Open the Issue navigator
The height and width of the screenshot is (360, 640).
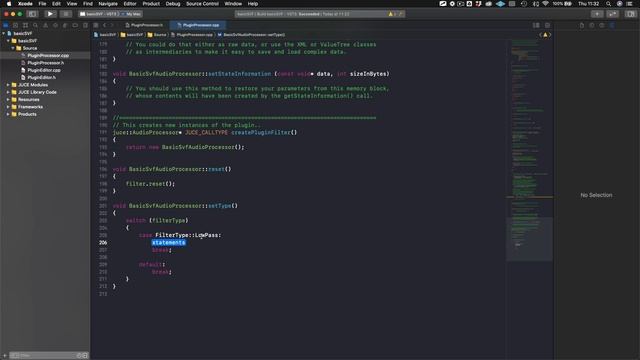pyautogui.click(x=45, y=25)
